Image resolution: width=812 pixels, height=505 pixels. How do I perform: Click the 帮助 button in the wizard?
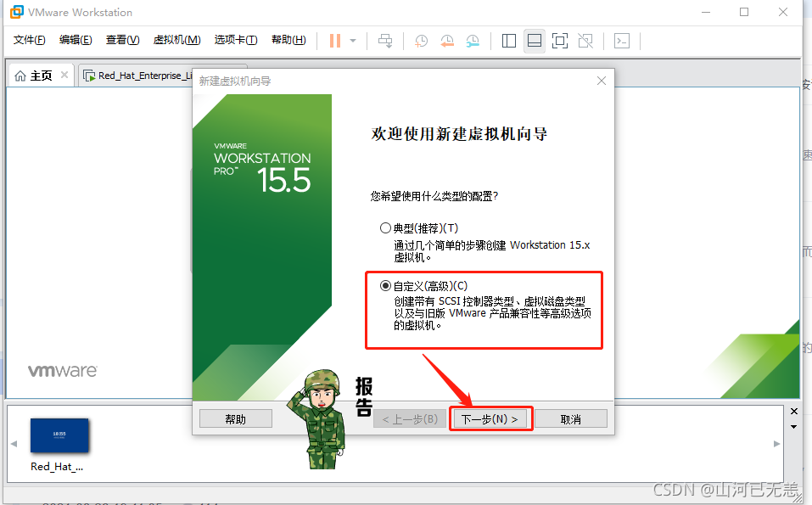236,419
